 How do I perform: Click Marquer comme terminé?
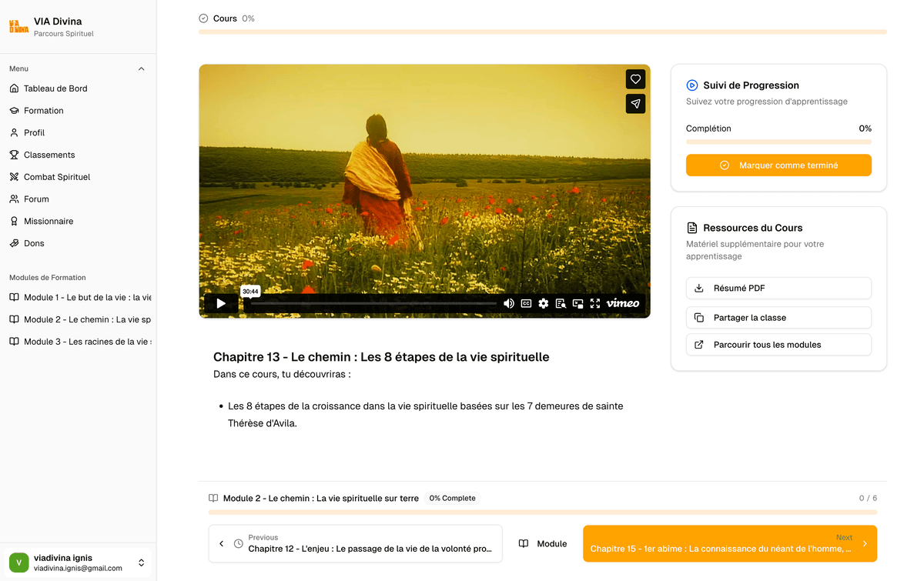778,165
